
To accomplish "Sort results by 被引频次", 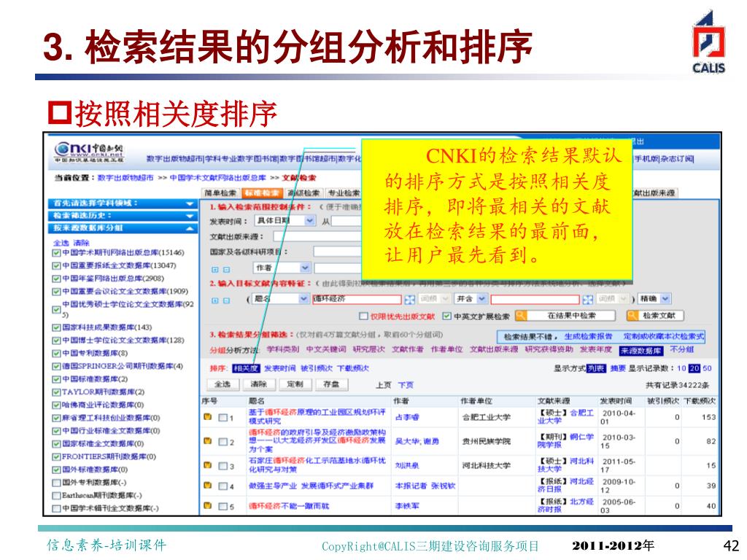I will click(317, 368).
